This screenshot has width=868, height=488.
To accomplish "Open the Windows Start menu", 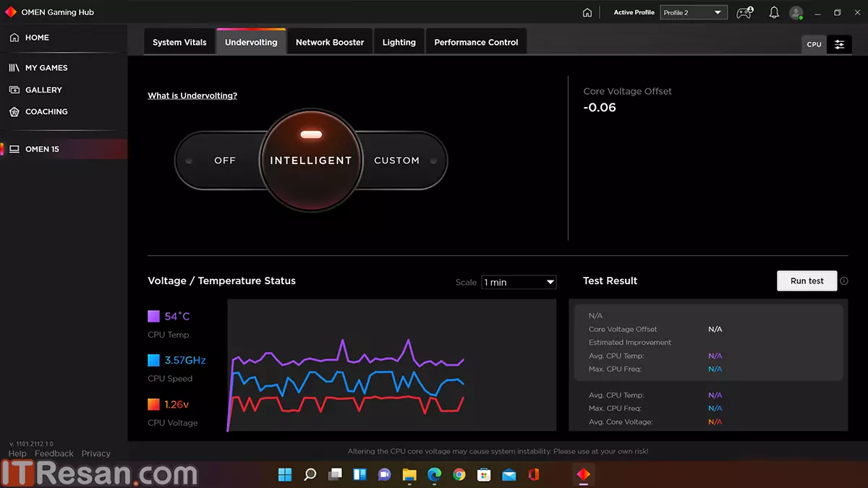I will click(285, 474).
